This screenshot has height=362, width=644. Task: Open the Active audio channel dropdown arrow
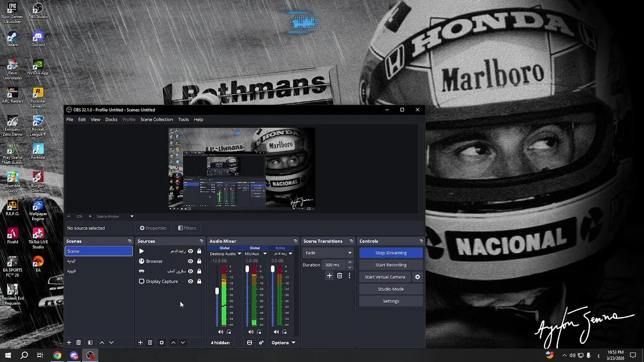[290, 254]
